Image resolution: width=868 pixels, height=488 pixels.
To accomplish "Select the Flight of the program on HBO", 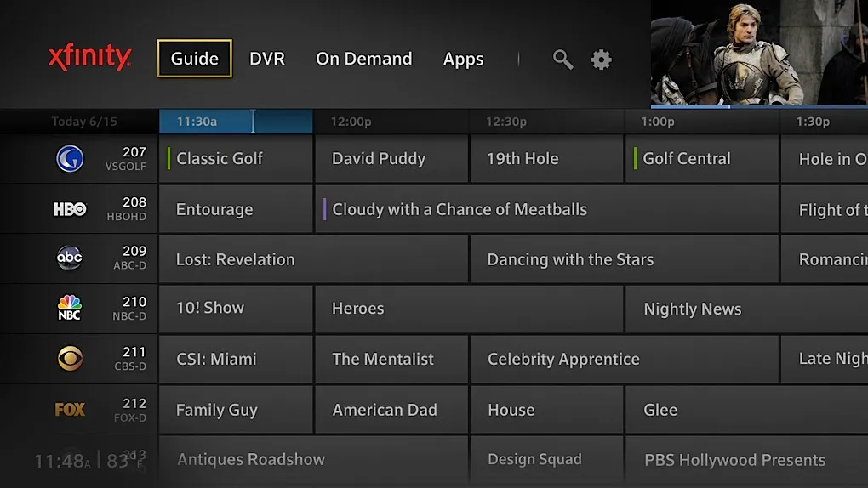I will 825,209.
